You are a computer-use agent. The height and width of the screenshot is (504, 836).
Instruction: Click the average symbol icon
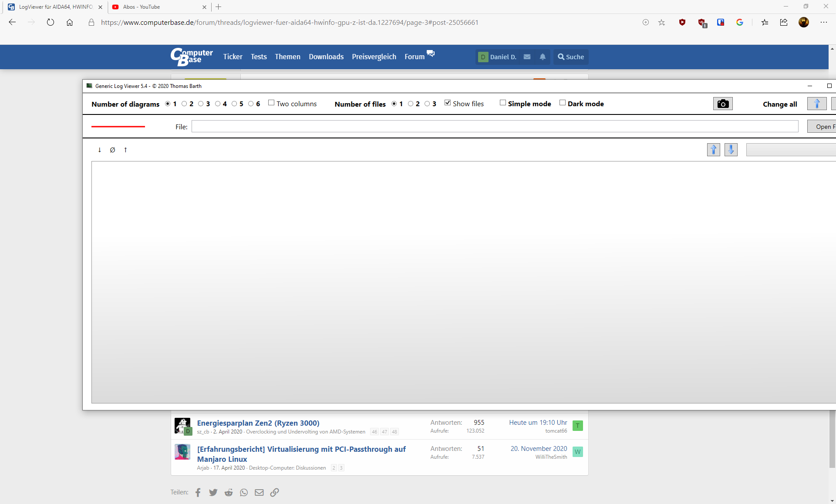pyautogui.click(x=112, y=150)
